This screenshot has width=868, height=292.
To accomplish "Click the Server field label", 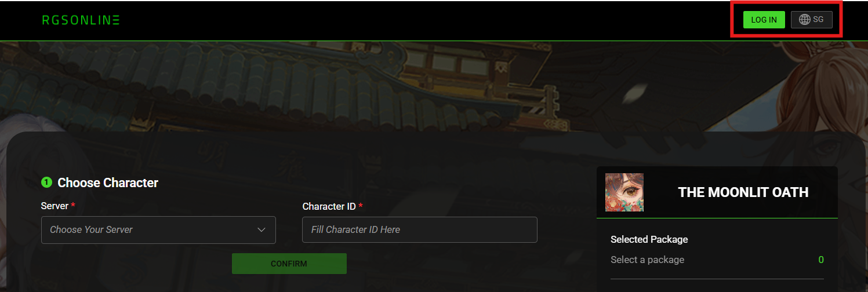I will 55,206.
